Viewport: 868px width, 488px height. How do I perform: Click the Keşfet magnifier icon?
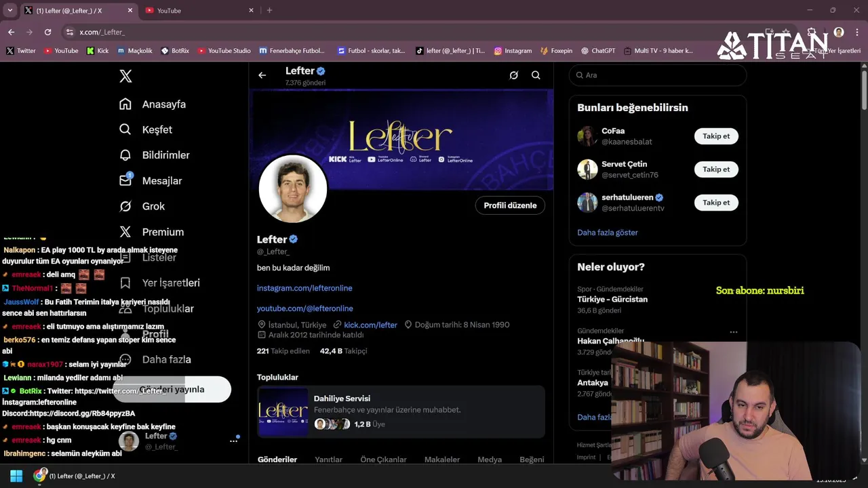[125, 129]
